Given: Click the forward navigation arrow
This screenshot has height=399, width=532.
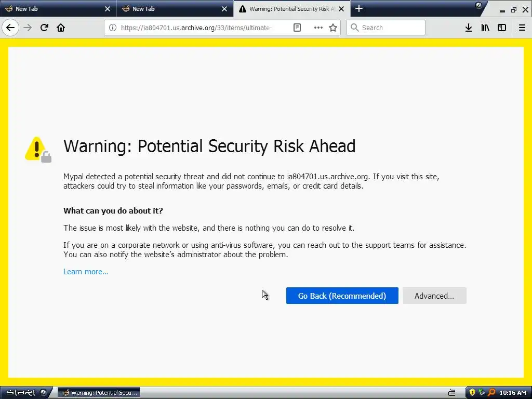Looking at the screenshot, I should click(28, 28).
